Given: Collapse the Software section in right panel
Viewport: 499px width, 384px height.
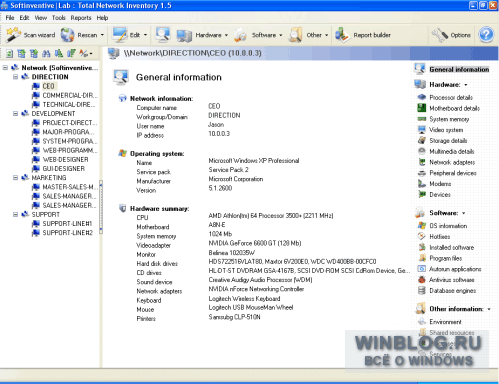Looking at the screenshot, I should [x=463, y=213].
